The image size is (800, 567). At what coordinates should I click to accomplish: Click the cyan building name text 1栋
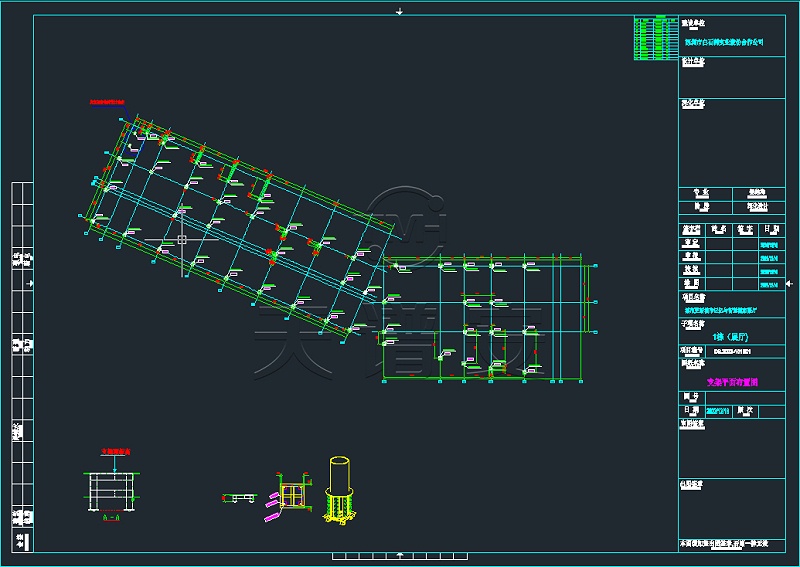click(x=733, y=337)
